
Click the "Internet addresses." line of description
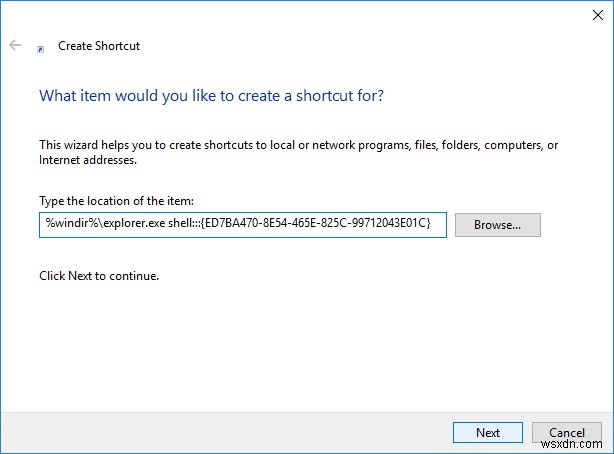(x=87, y=159)
